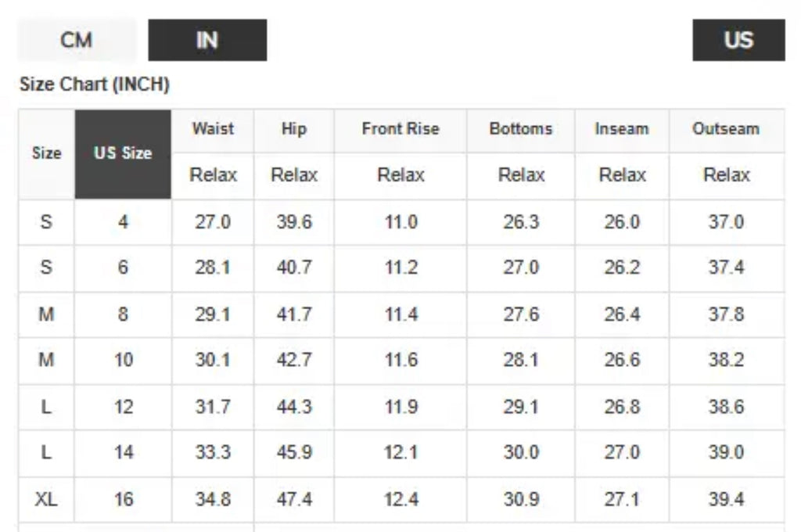Click the US Size column header
This screenshot has width=801, height=532.
click(123, 154)
